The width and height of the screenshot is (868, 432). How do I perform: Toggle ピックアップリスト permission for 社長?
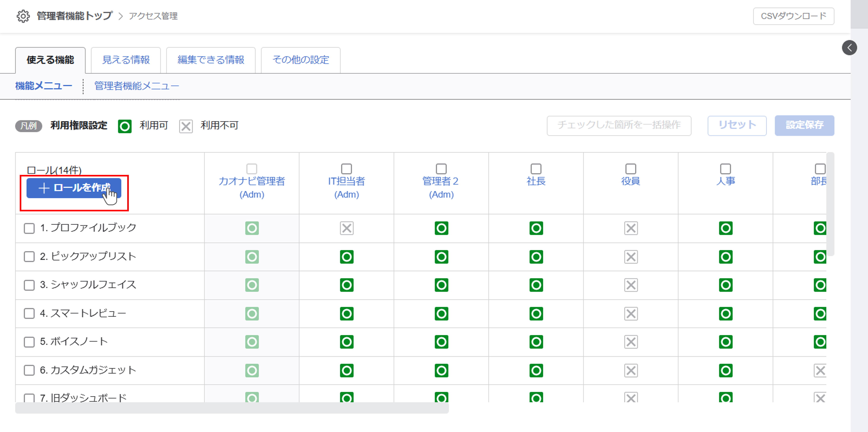pyautogui.click(x=536, y=257)
